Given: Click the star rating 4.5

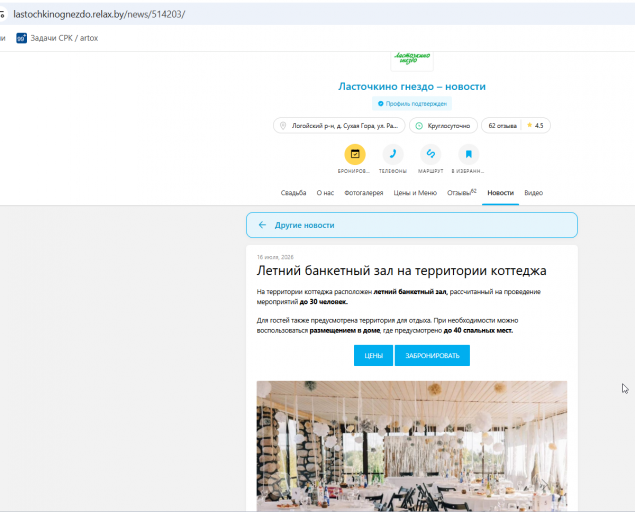Looking at the screenshot, I should pos(535,126).
